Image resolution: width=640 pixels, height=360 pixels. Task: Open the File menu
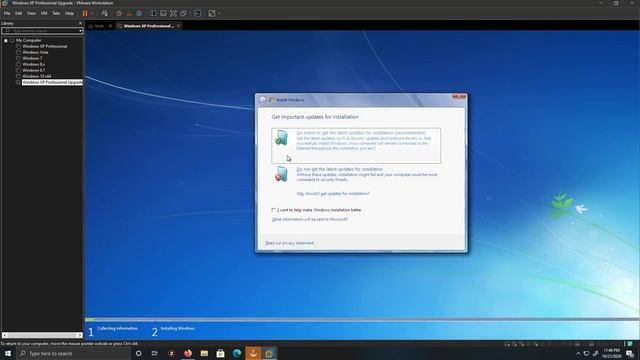7,13
